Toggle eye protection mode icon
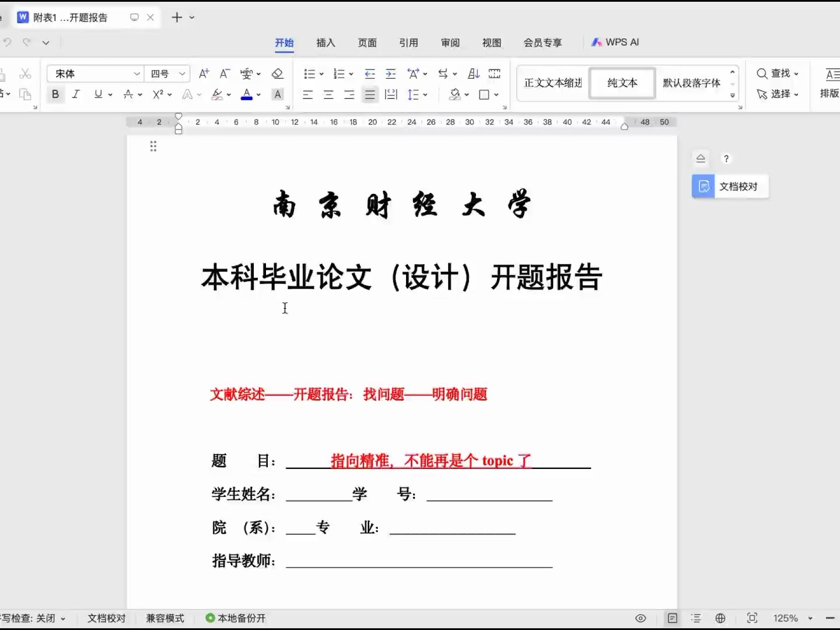Image resolution: width=840 pixels, height=630 pixels. (x=640, y=618)
